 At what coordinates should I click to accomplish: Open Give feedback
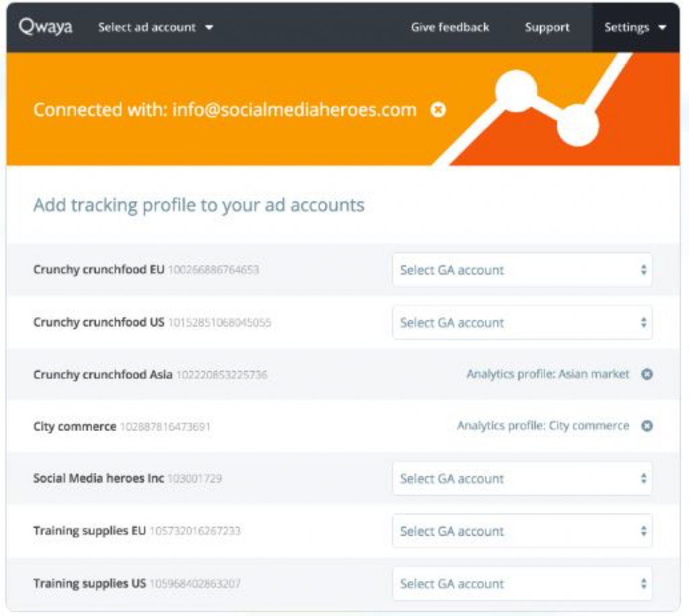(x=450, y=27)
